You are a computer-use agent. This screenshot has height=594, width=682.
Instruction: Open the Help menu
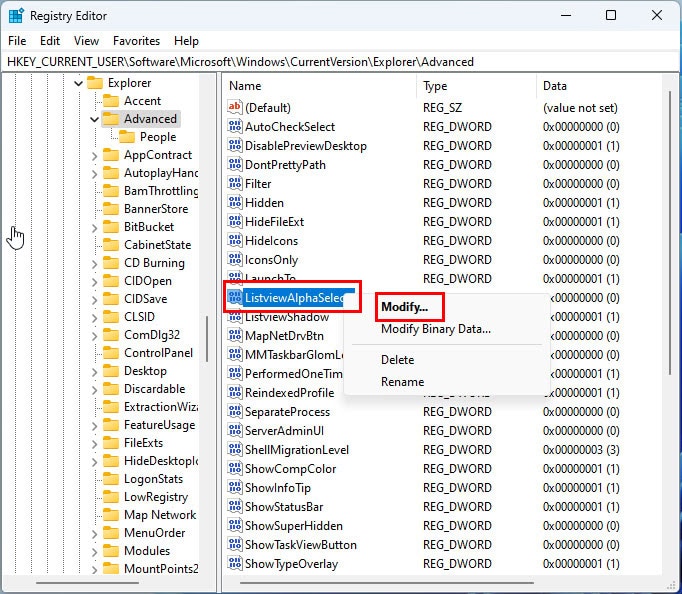pyautogui.click(x=186, y=41)
